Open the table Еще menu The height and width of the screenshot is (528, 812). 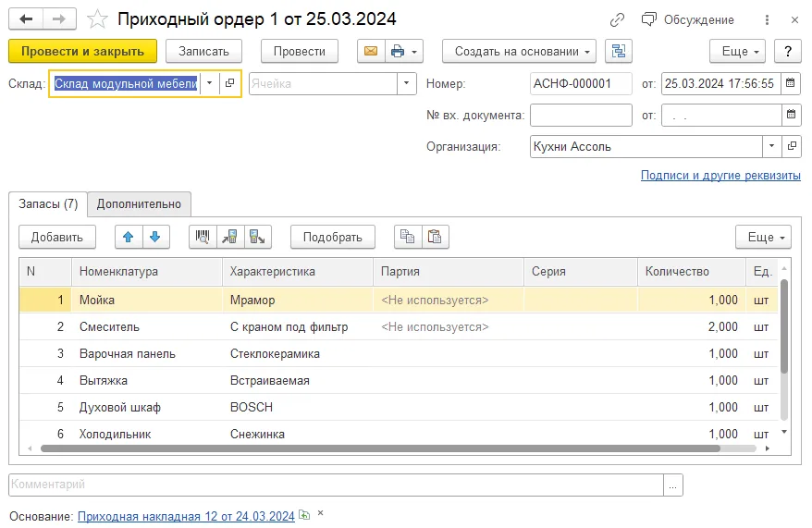pos(763,237)
